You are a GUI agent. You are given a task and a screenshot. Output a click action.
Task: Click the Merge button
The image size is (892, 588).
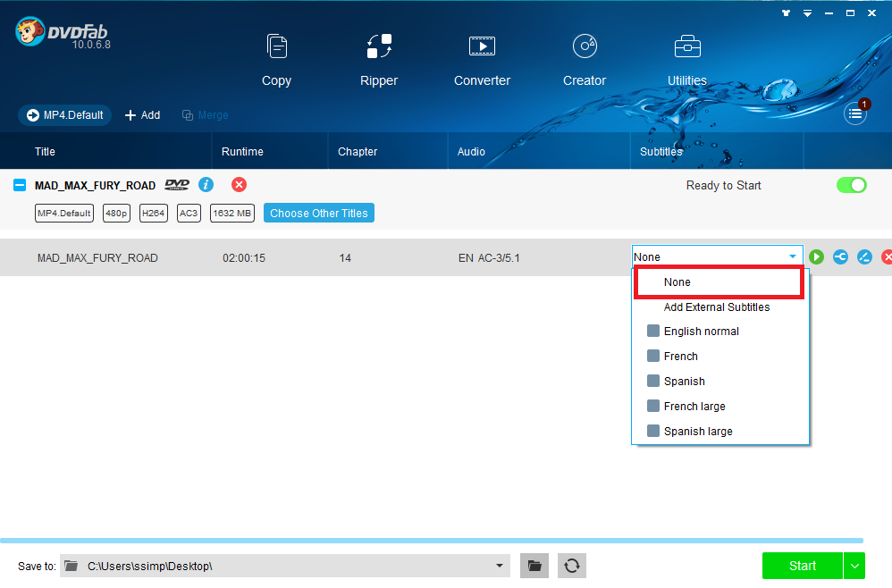coord(206,115)
